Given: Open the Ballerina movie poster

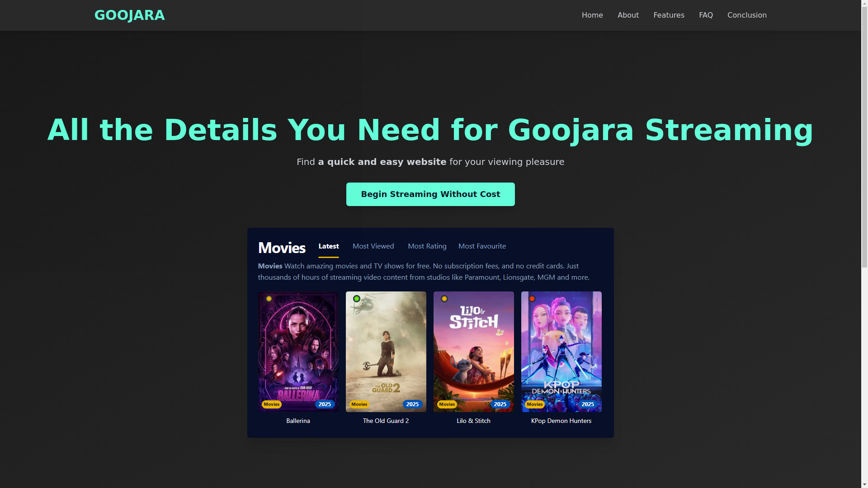Looking at the screenshot, I should [x=298, y=352].
